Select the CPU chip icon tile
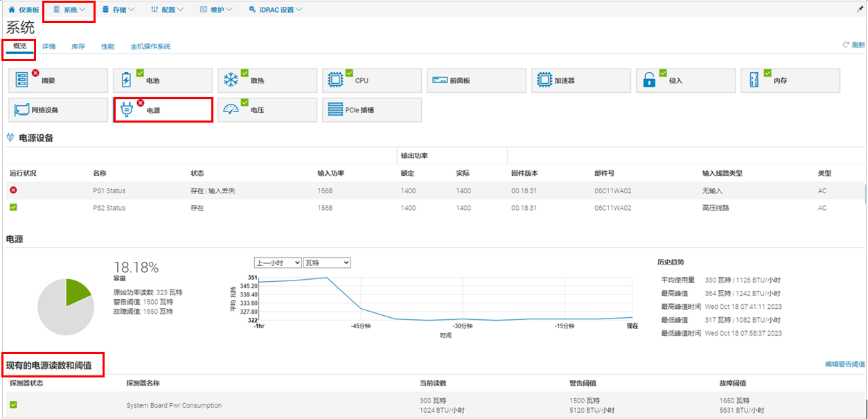The image size is (868, 419). 335,80
